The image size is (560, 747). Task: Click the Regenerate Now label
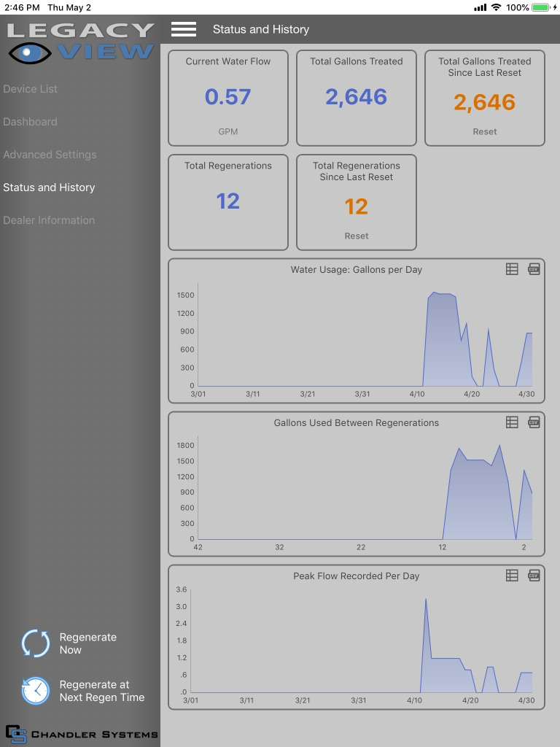88,643
